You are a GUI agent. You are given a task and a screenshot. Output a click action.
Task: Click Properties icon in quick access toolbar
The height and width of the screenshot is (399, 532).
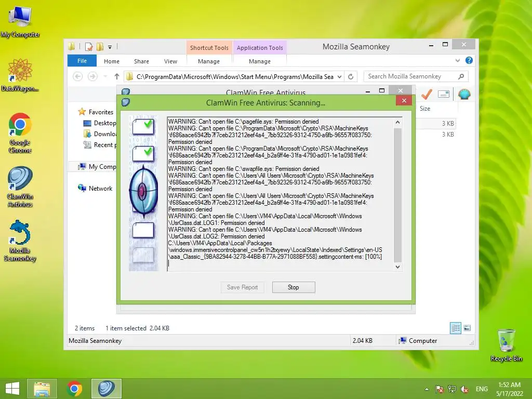click(89, 47)
